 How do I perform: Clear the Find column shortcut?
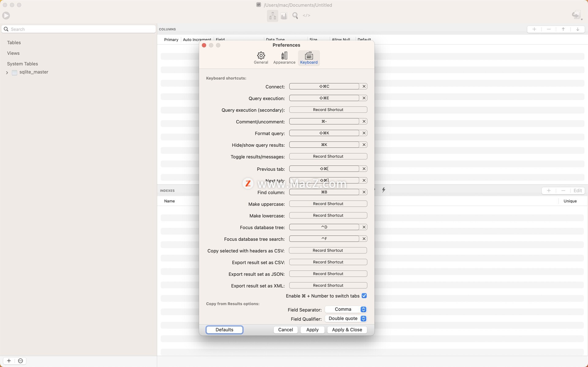click(364, 192)
